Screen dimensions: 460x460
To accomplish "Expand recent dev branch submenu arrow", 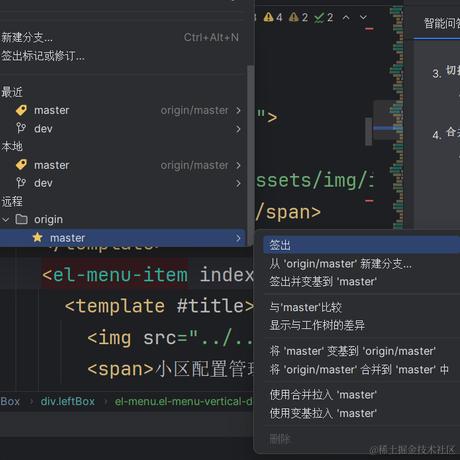I will pyautogui.click(x=238, y=129).
